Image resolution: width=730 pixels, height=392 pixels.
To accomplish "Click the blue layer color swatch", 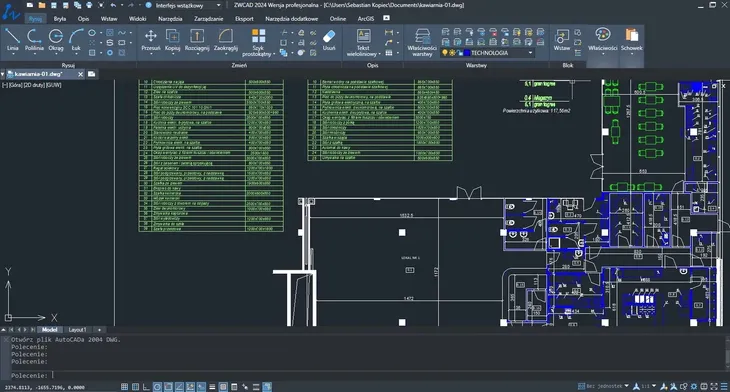I will pos(467,53).
